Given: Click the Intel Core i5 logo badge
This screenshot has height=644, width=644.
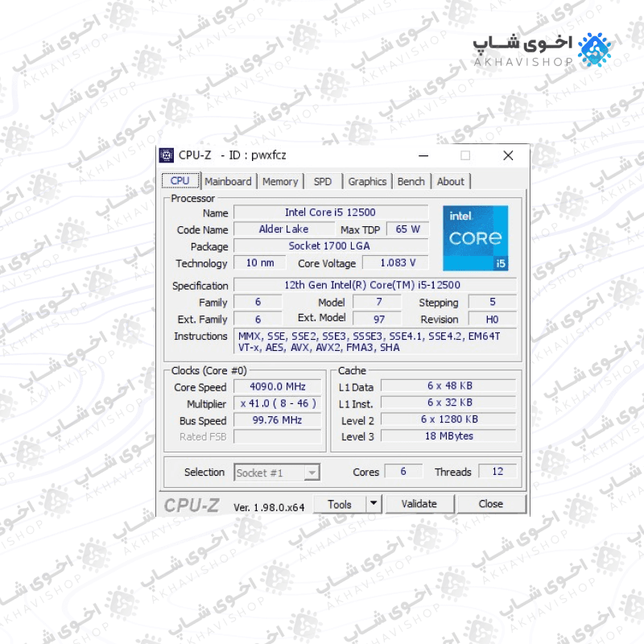Looking at the screenshot, I should pos(475,237).
